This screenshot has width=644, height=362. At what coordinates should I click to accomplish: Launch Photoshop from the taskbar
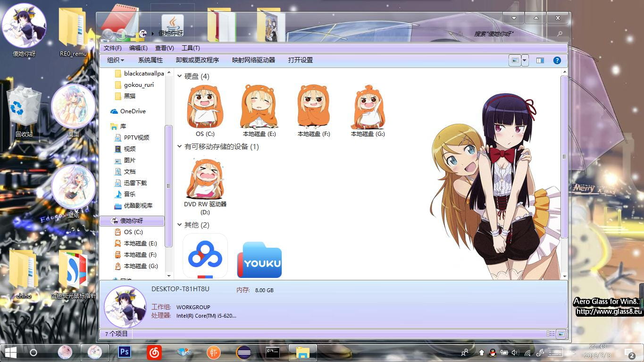coord(124,352)
